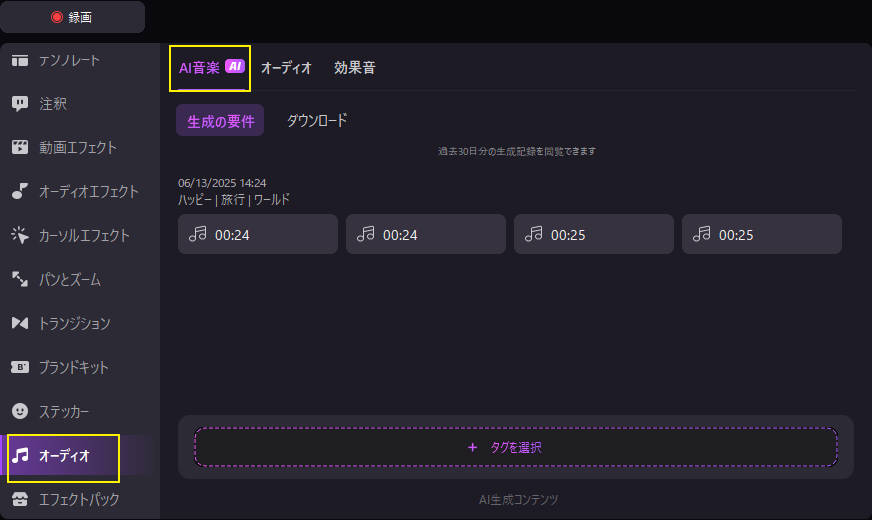This screenshot has width=872, height=520.
Task: Select the third track card labeled 00:25
Action: click(594, 234)
